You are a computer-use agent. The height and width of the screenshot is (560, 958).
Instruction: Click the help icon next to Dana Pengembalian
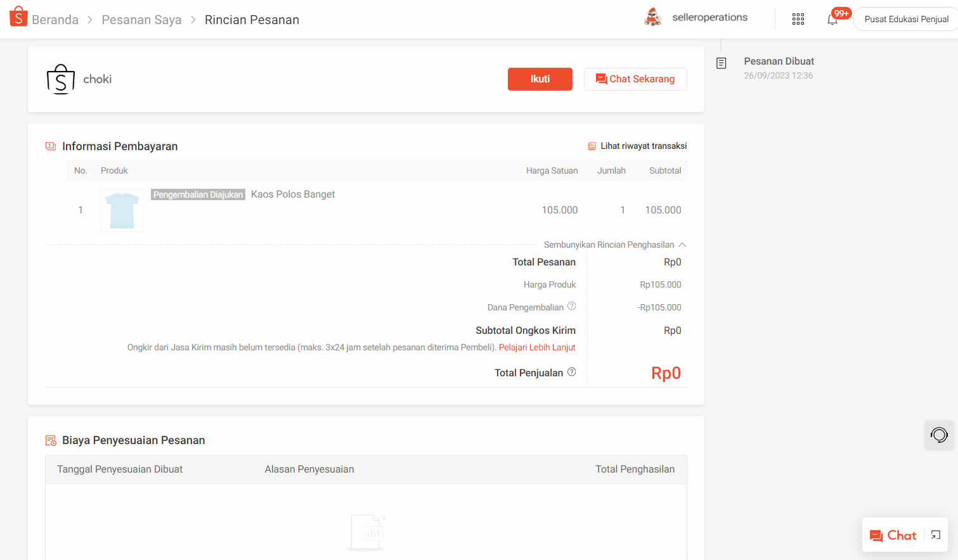click(572, 306)
